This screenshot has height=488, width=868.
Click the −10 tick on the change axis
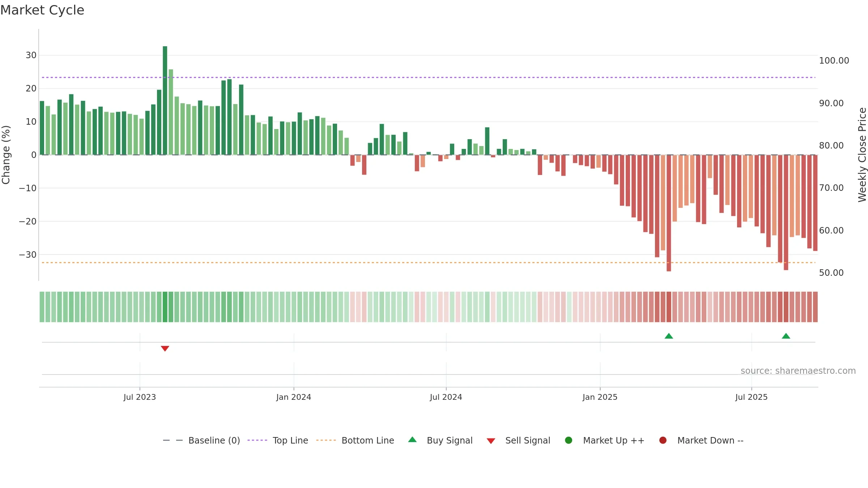click(28, 188)
